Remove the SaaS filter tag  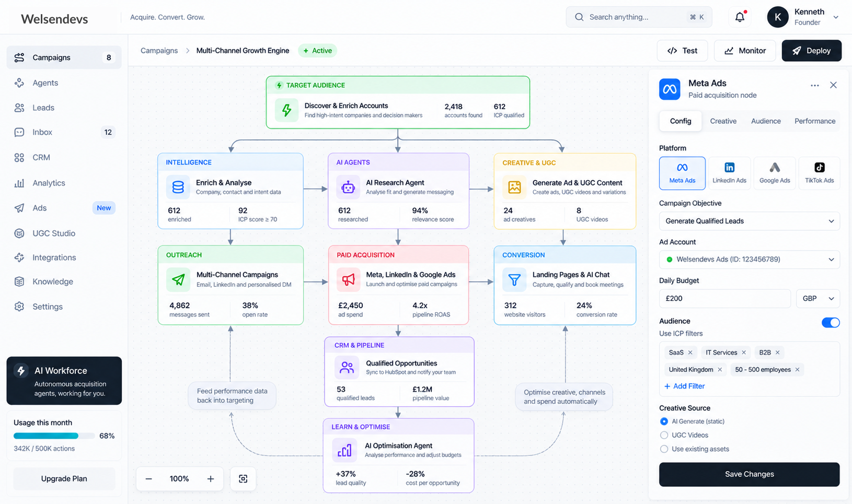(x=690, y=353)
